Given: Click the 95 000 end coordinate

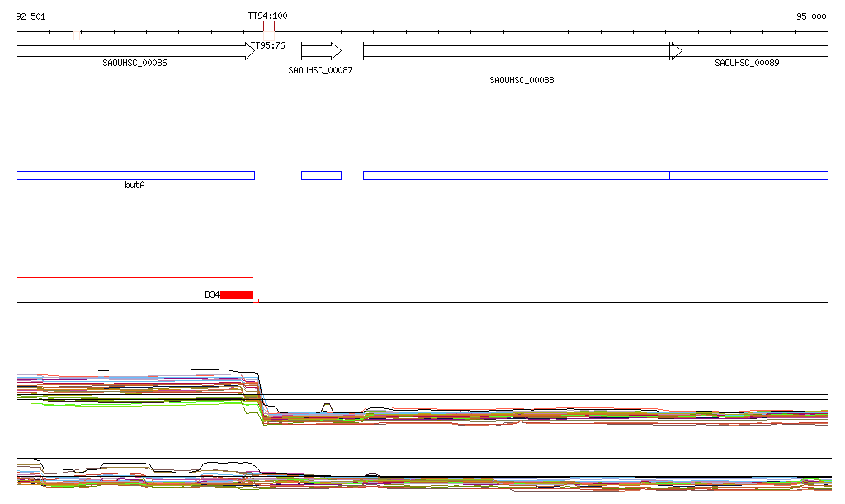Looking at the screenshot, I should click(811, 16).
